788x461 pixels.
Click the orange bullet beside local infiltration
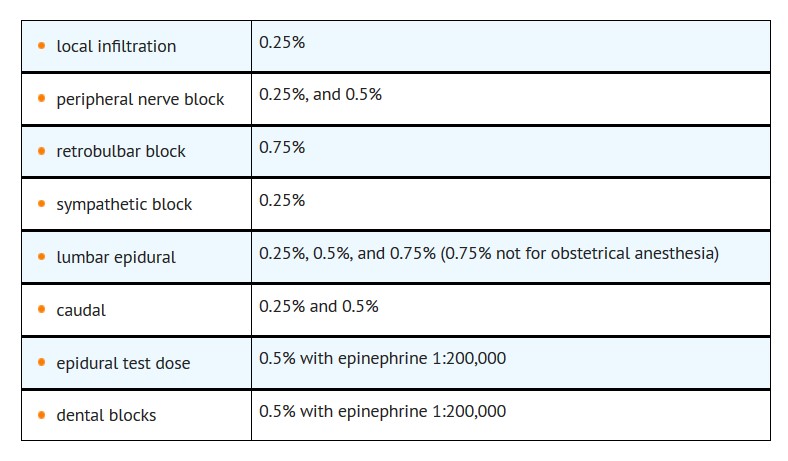[41, 46]
